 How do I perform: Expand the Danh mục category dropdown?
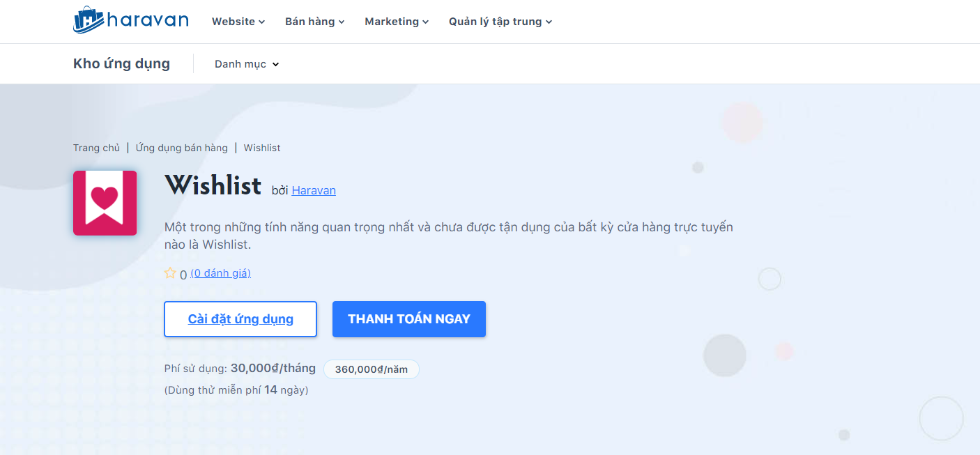[x=247, y=64]
